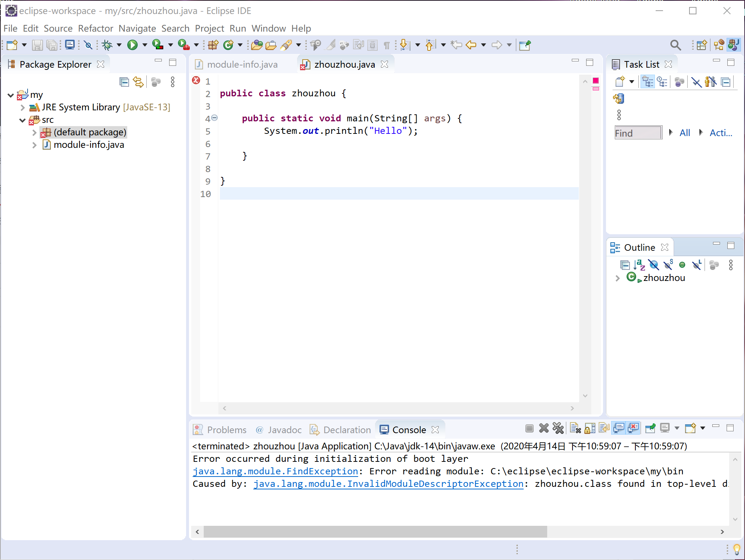Click the 'All' link in Task List

(x=685, y=133)
